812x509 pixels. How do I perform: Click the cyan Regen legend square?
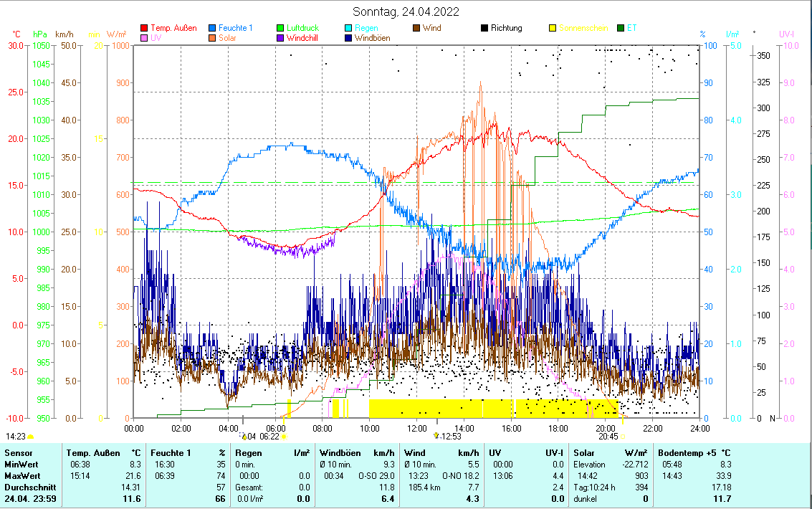pos(349,29)
